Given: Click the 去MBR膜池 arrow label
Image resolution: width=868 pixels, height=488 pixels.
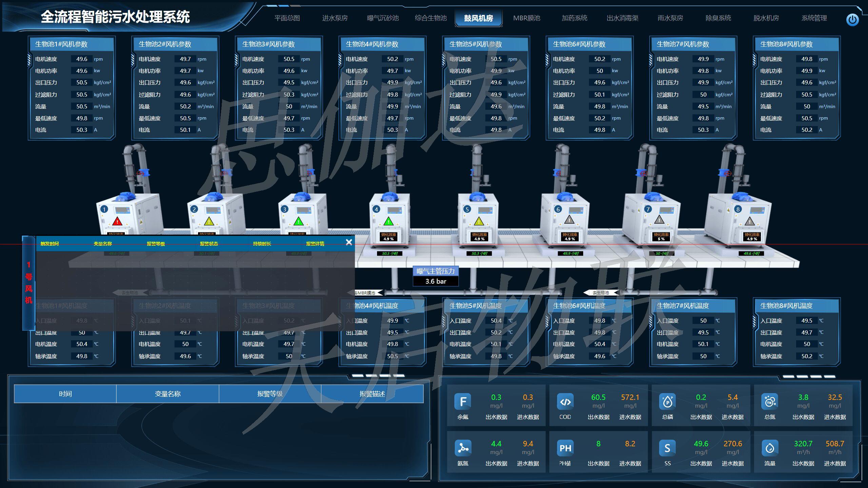Looking at the screenshot, I should tap(365, 293).
